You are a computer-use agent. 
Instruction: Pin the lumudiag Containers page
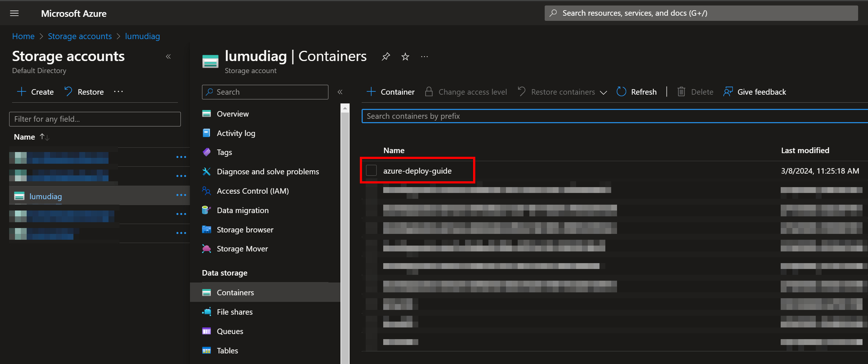[386, 57]
